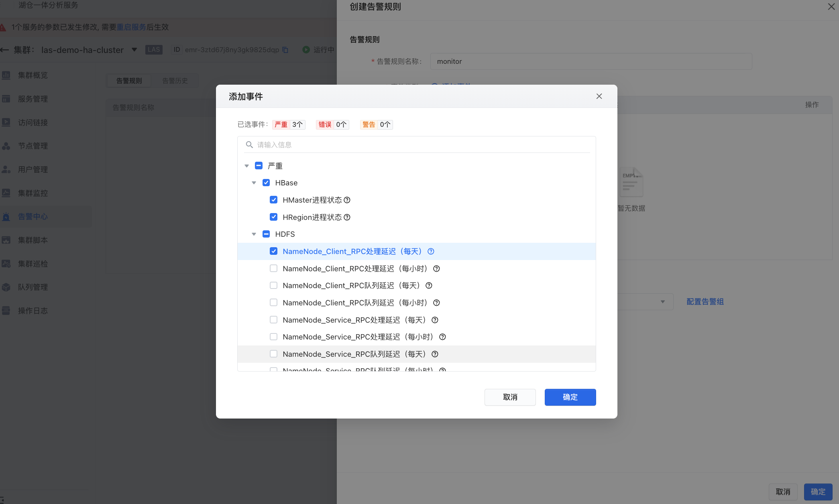This screenshot has width=839, height=504.
Task: Open 队列管理 in the sidebar
Action: click(33, 287)
